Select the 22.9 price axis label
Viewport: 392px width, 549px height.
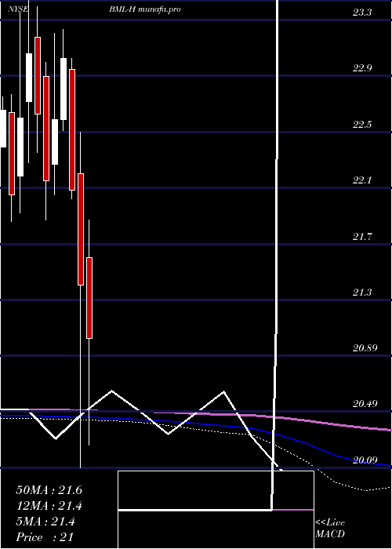pyautogui.click(x=362, y=68)
